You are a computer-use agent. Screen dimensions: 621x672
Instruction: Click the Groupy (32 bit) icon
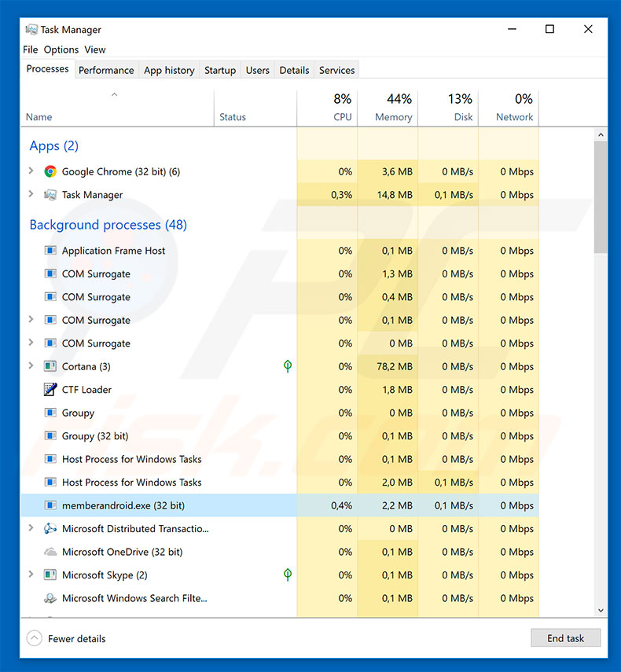(50, 436)
